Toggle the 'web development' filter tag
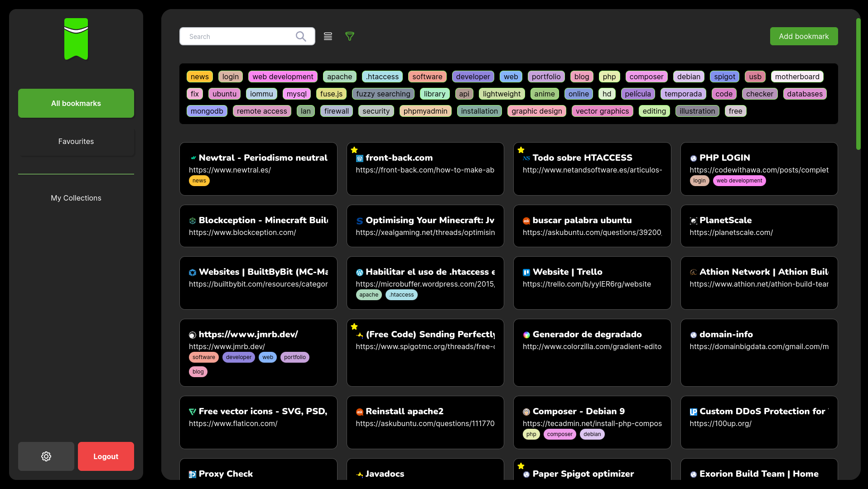This screenshot has width=868, height=489. coord(283,77)
